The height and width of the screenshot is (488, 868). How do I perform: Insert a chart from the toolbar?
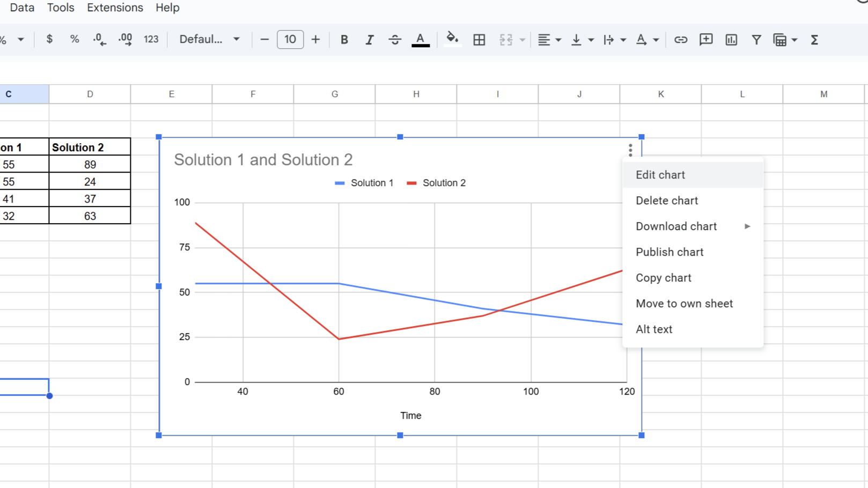(x=731, y=39)
